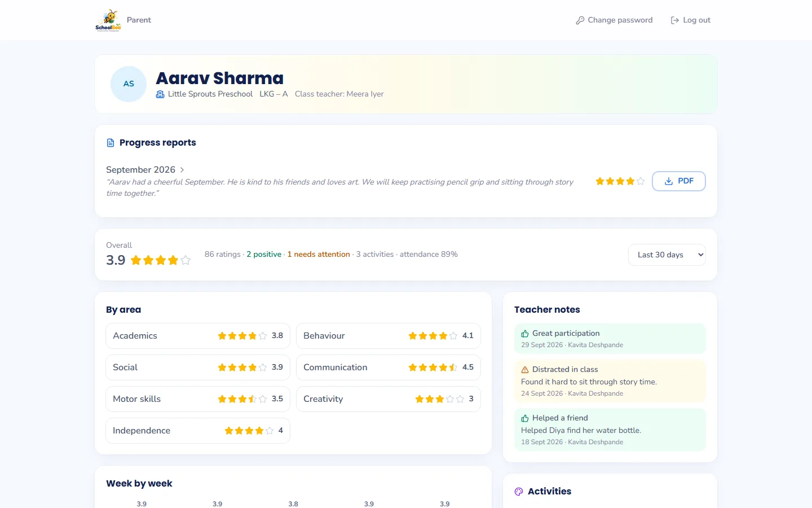812x508 pixels.
Task: Click the SchoolBee logo
Action: [x=108, y=20]
